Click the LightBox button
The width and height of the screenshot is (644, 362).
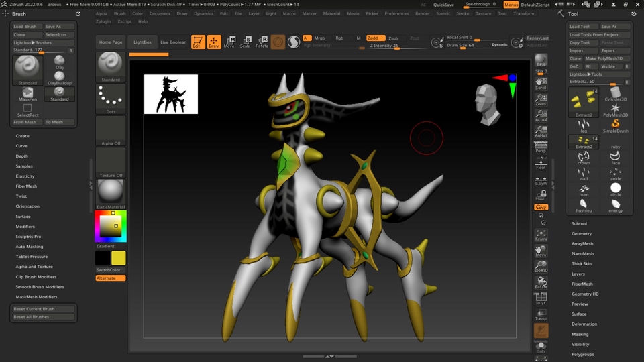tap(142, 42)
